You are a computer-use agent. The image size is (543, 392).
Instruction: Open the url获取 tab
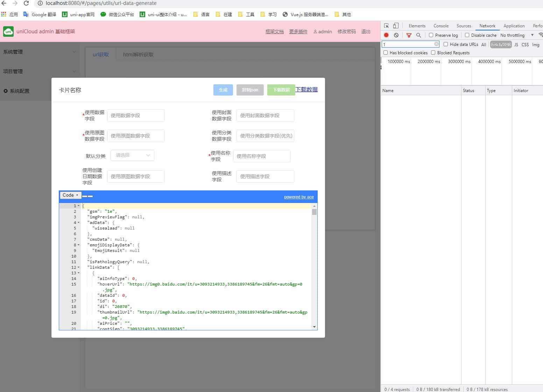coord(101,55)
